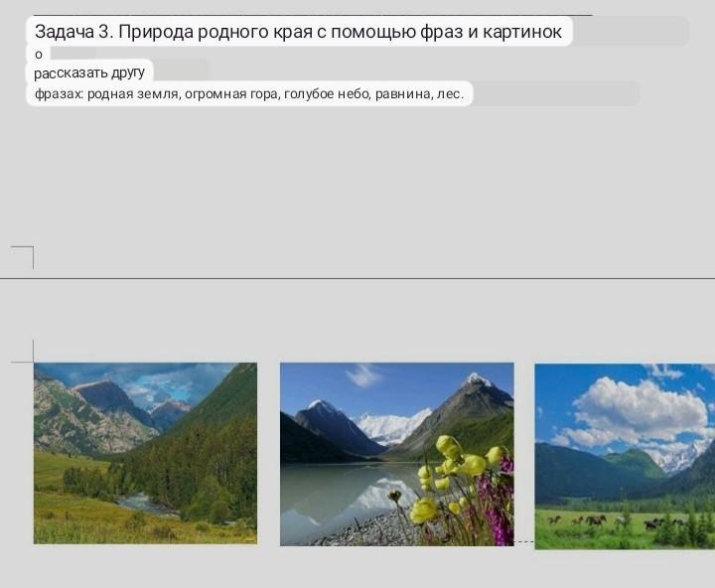Viewport: 715px width, 588px height.
Task: Click the line starting with 'фразах: родная земля'
Action: click(x=249, y=94)
